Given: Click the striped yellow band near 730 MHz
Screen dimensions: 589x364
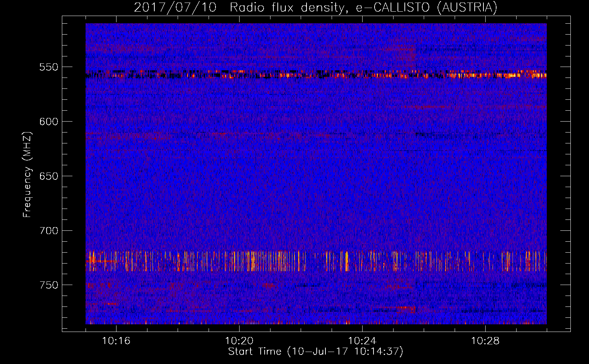Looking at the screenshot, I should pos(316,261).
